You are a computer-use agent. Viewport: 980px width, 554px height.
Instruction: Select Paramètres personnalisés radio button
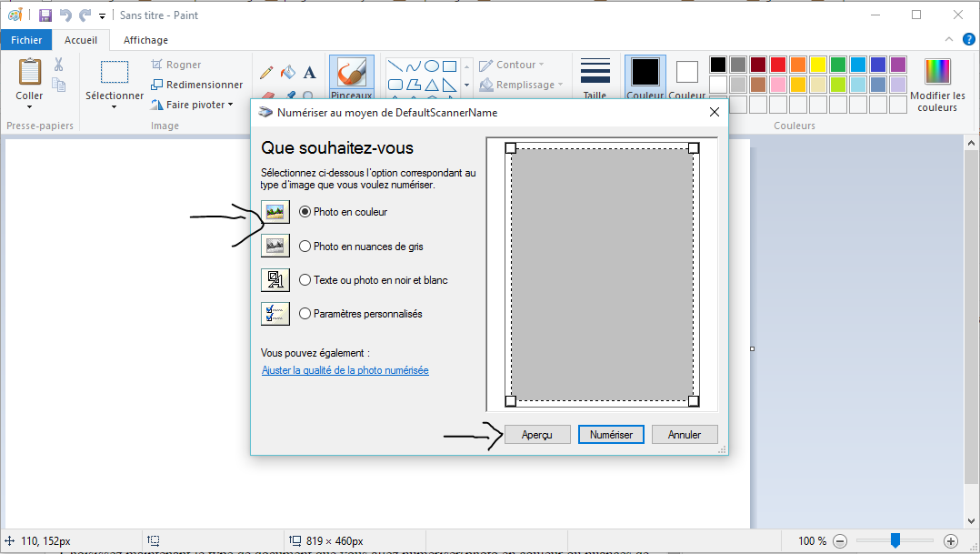coord(305,314)
